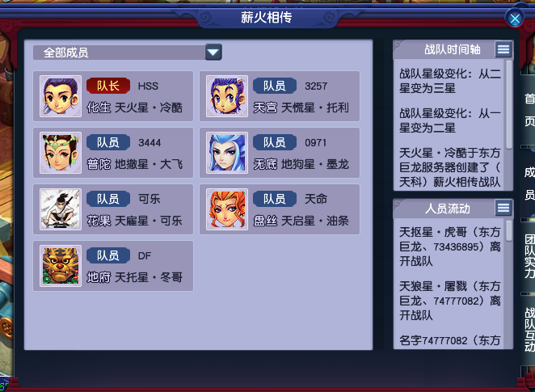
Task: Switch to the 成员 side tab
Action: coord(529,183)
